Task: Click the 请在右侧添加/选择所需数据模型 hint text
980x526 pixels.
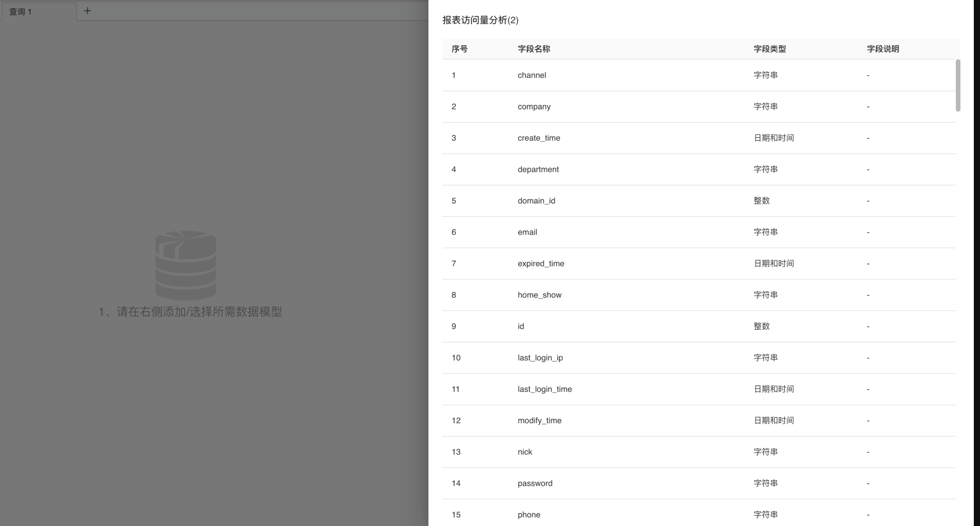Action: pos(190,312)
